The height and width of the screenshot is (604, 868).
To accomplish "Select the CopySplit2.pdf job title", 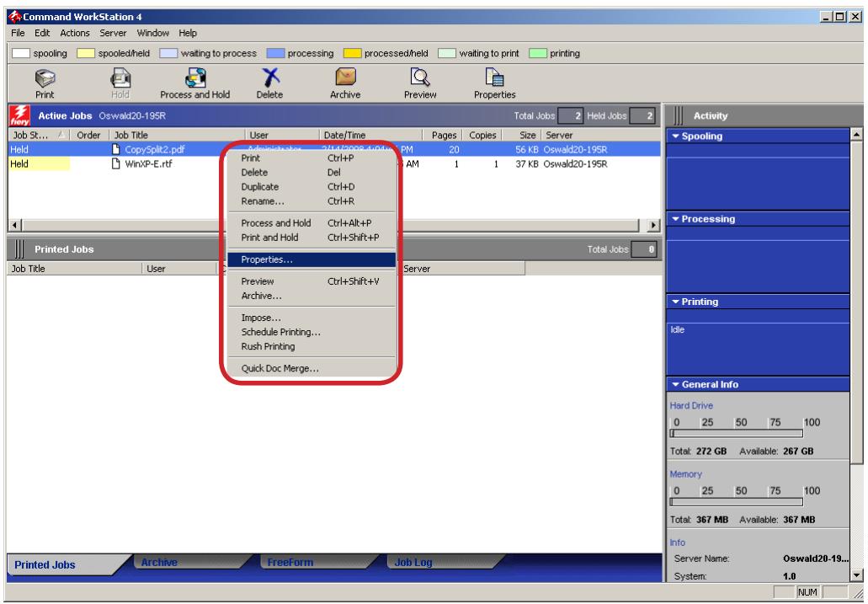I will [x=154, y=149].
